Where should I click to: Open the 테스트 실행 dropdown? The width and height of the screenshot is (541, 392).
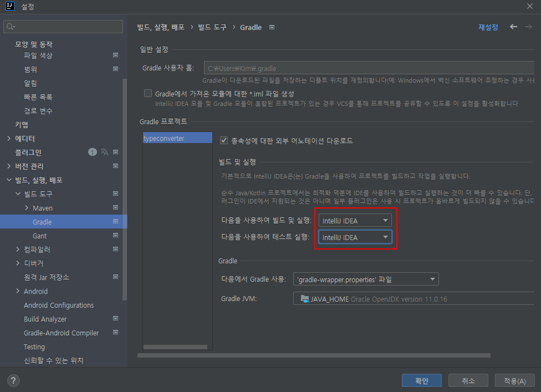click(x=355, y=237)
